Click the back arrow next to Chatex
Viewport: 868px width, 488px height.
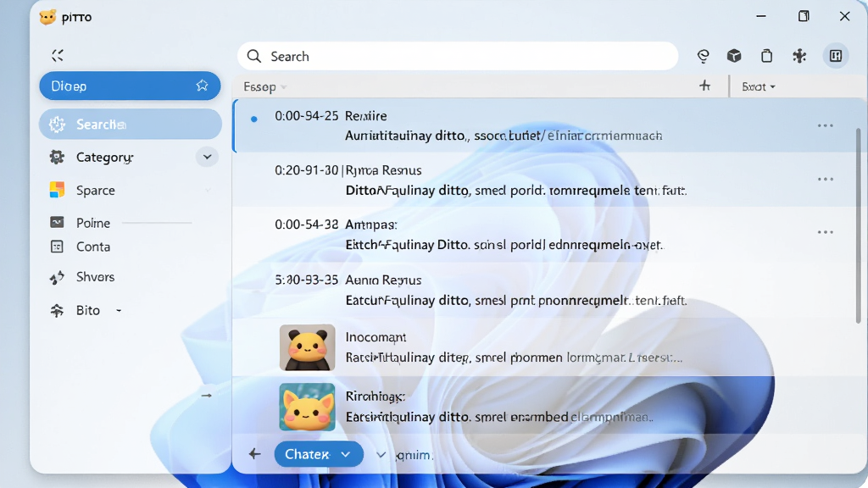[x=254, y=454]
